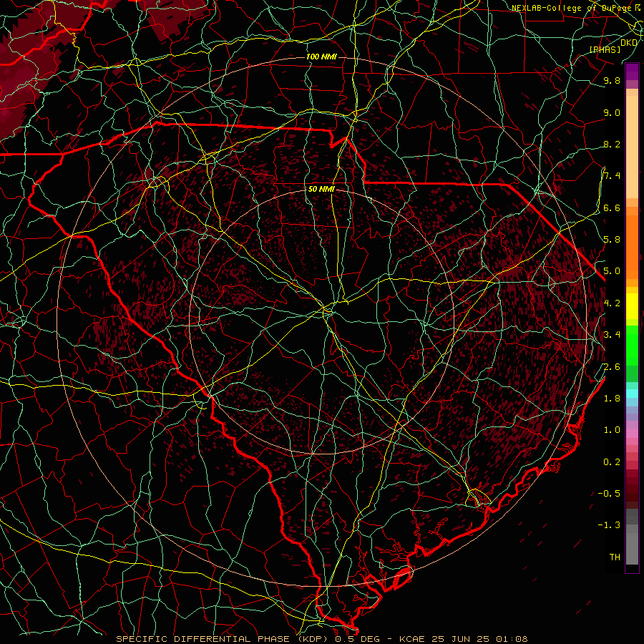Viewport: 644px width, 644px height.
Task: Pick the gray bottom segment of the color scale
Action: [632, 548]
